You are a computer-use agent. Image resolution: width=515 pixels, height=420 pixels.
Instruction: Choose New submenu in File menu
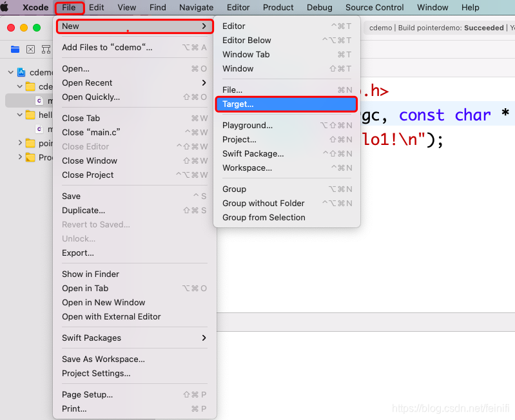click(x=135, y=26)
